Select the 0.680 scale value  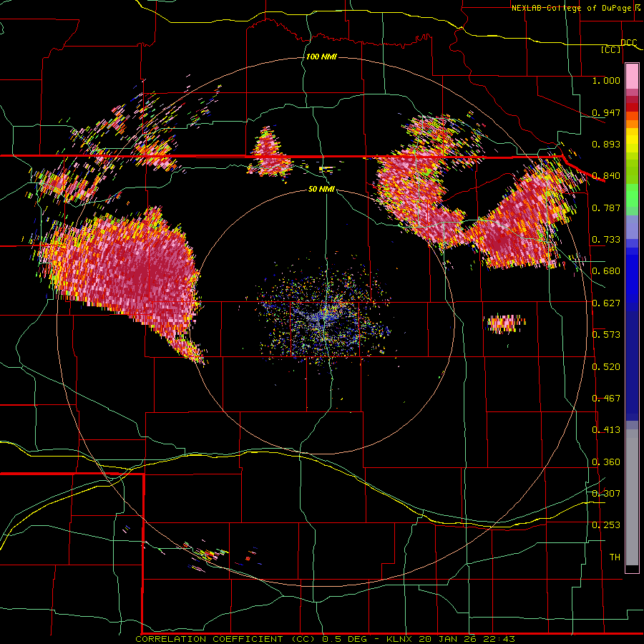pyautogui.click(x=606, y=271)
